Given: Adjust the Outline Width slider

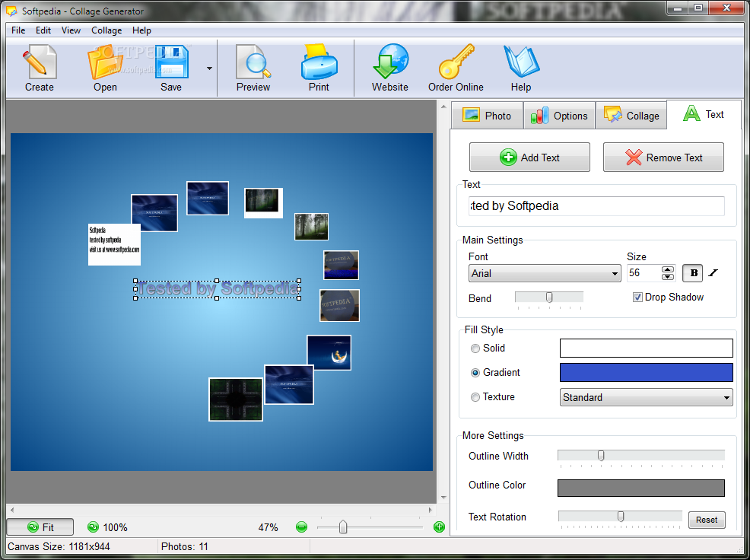Looking at the screenshot, I should 601,455.
